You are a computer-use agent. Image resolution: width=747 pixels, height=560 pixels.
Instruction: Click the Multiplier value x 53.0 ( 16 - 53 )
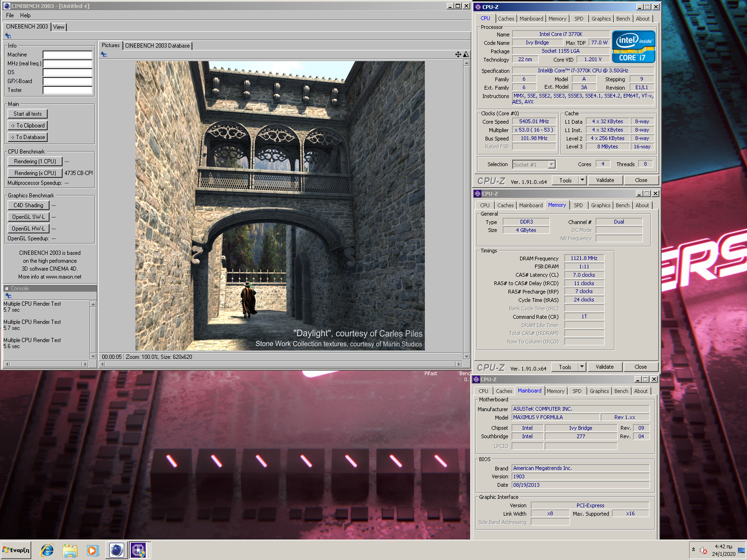point(534,130)
